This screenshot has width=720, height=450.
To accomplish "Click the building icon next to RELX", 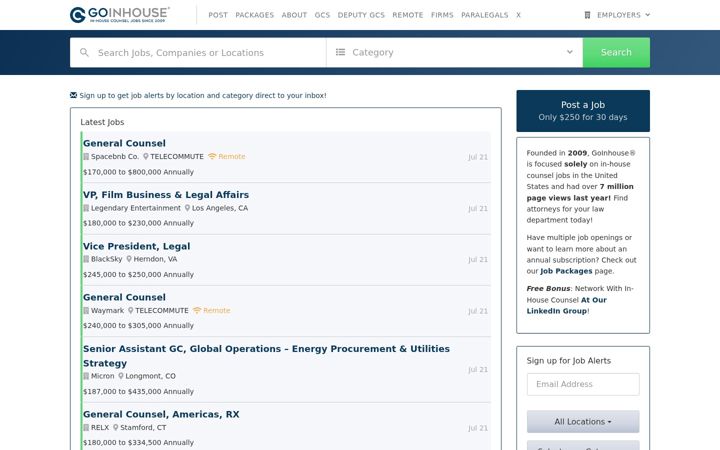I will tap(86, 428).
